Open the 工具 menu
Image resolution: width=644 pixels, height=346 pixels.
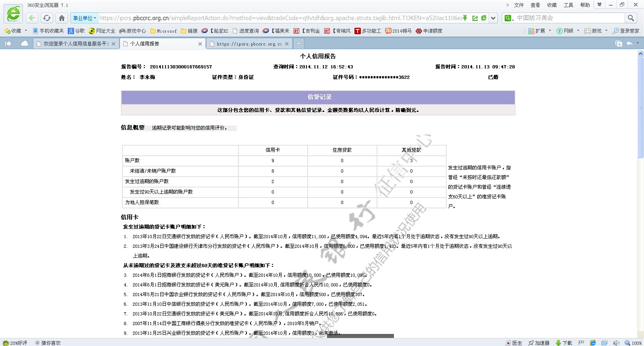pos(568,5)
